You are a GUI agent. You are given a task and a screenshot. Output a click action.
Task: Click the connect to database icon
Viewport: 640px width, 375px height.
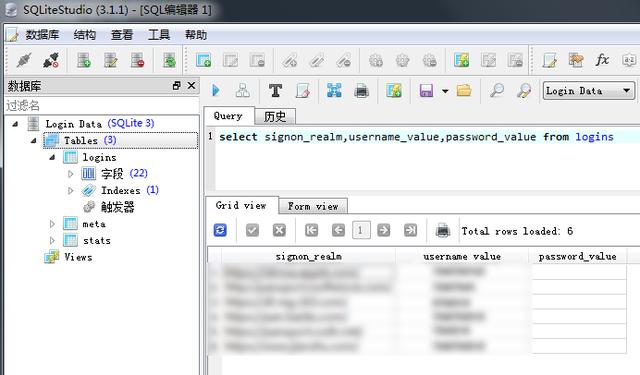click(x=24, y=60)
